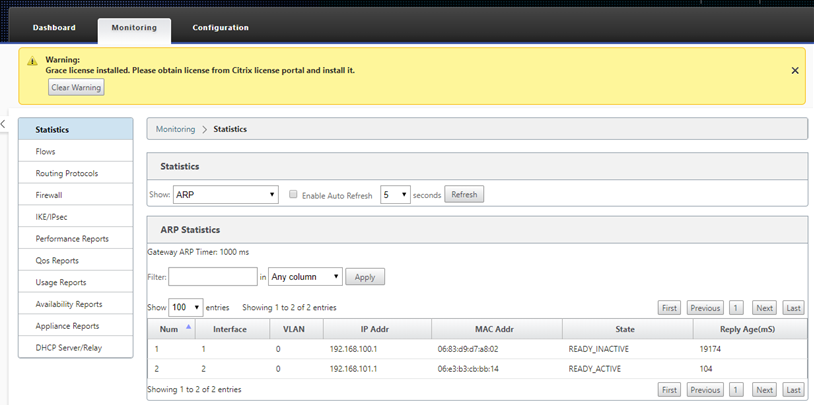Image resolution: width=814 pixels, height=405 pixels.
Task: Expand the Show 100 entries dropdown
Action: [x=185, y=307]
